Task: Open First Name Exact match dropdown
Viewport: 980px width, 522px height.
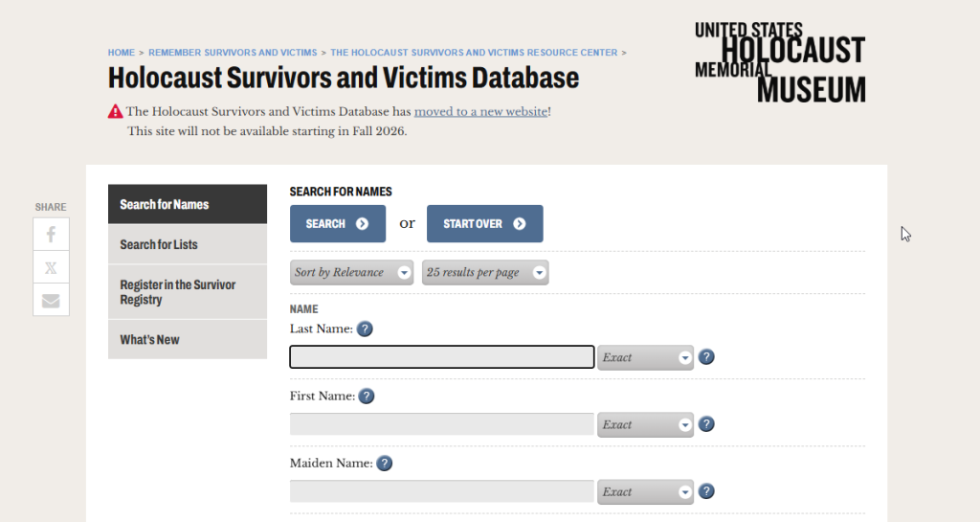Action: coord(645,424)
